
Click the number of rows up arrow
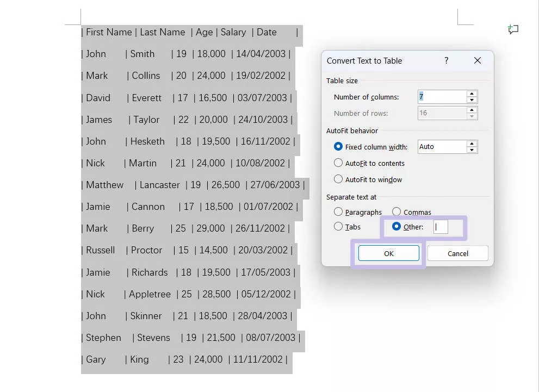coord(472,110)
